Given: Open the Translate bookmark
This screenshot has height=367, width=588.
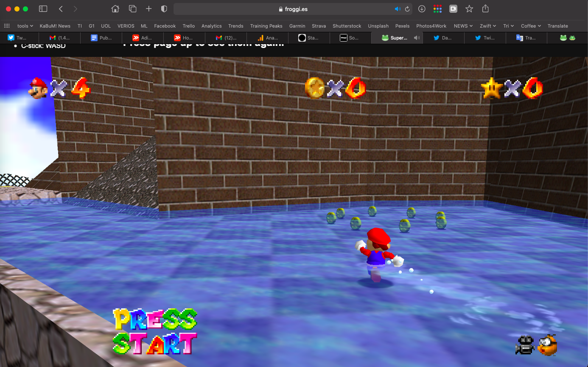Looking at the screenshot, I should [x=558, y=26].
